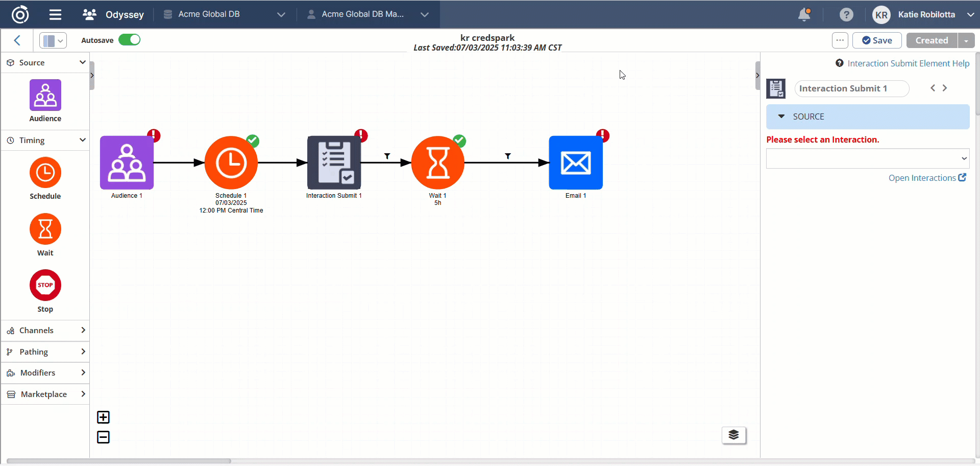Open the notifications bell

coord(804,14)
